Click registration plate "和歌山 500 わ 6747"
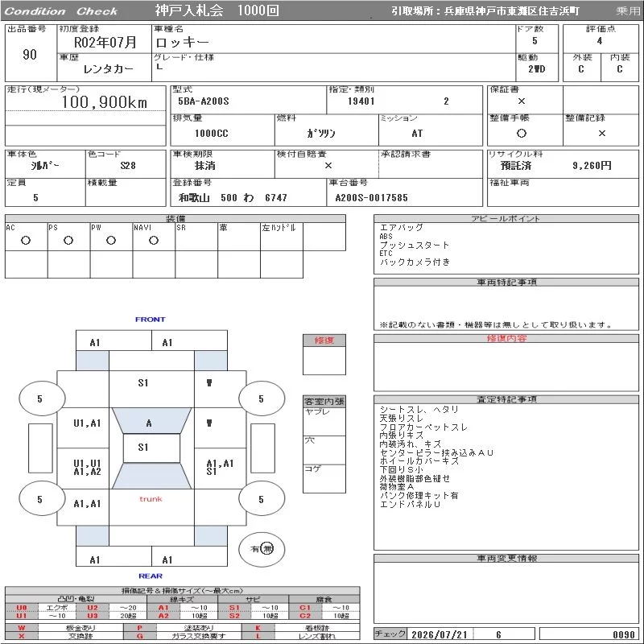The image size is (644, 644). pyautogui.click(x=233, y=198)
